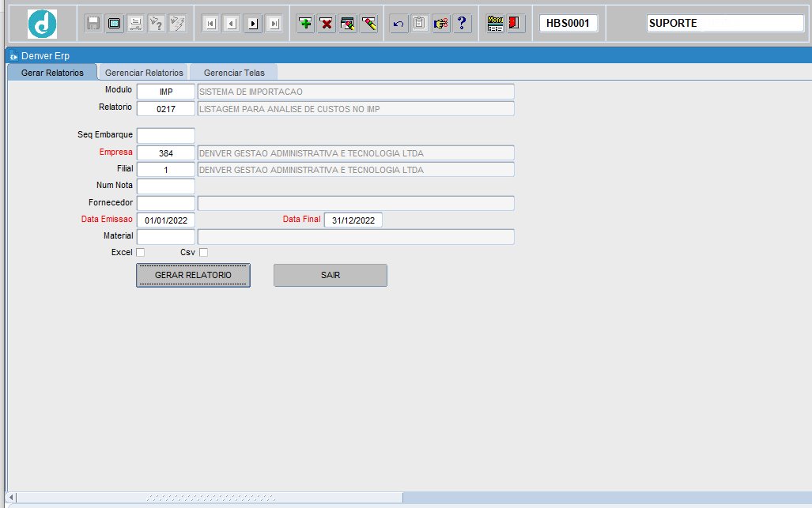Image resolution: width=812 pixels, height=508 pixels.
Task: Click the clear record eraser icon
Action: coord(368,23)
